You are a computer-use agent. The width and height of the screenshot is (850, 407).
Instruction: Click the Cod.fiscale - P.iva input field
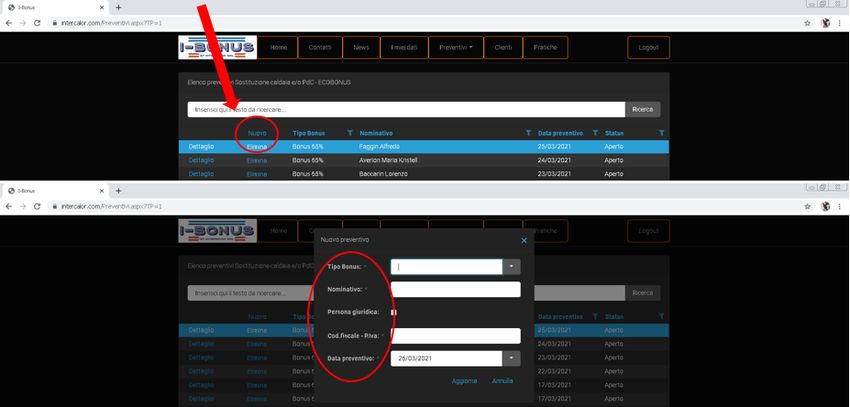[x=455, y=336]
